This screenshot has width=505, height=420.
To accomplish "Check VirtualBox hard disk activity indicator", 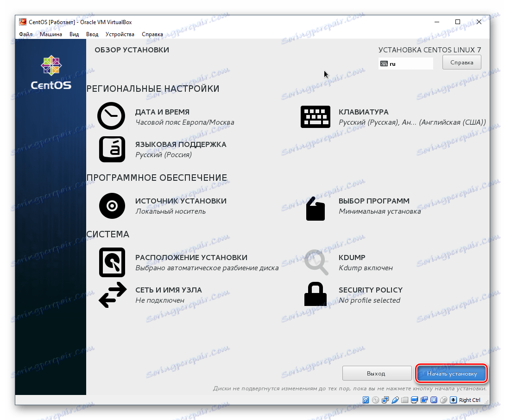I will (366, 400).
